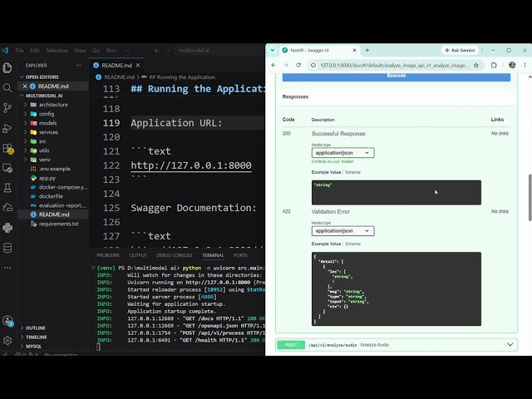Click the Swagger page vertical scrollbar
The width and height of the screenshot is (532, 399).
click(x=530, y=198)
